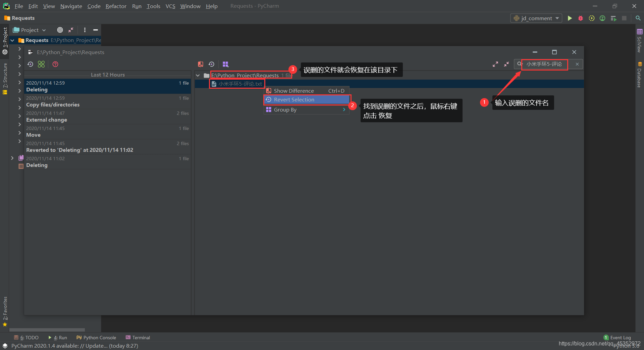Open the File menu
Viewport: 644px width, 350px height.
19,6
